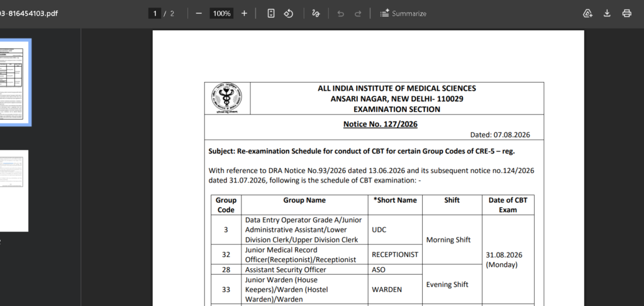Click 'ANSARI NAGAR, NEW DELHI- 110029' text
Viewport: 644px width, 306px height.
click(397, 99)
